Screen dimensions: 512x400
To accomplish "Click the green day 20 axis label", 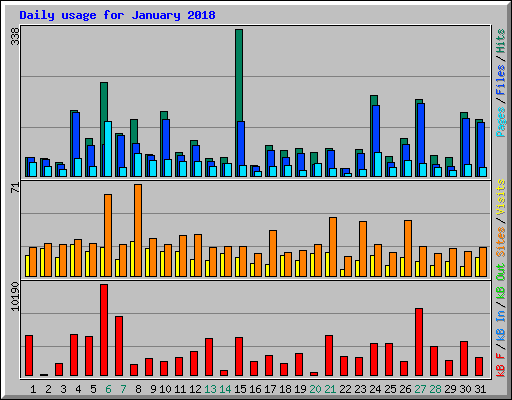I will [x=315, y=389].
